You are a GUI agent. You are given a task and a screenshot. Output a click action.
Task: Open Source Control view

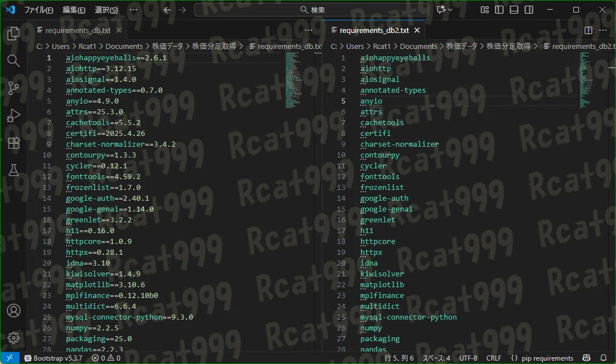(x=13, y=88)
